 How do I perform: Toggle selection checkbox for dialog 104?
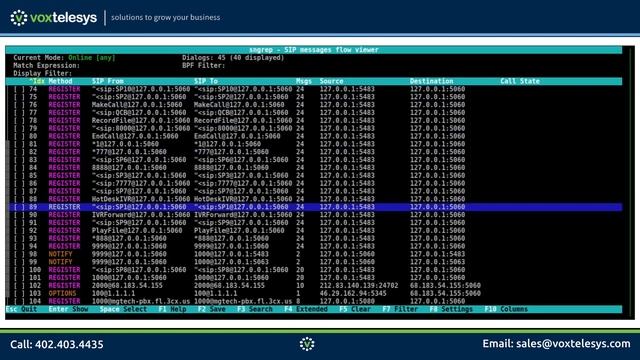click(x=18, y=301)
